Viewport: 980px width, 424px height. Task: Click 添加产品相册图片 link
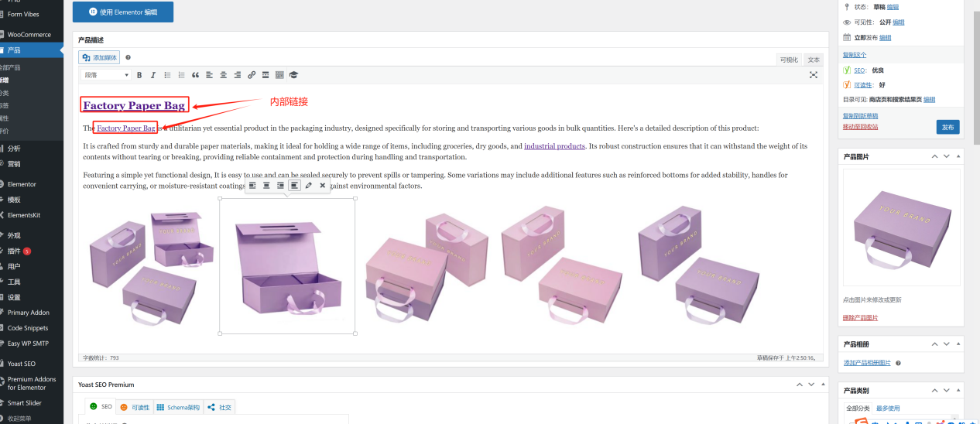click(867, 363)
